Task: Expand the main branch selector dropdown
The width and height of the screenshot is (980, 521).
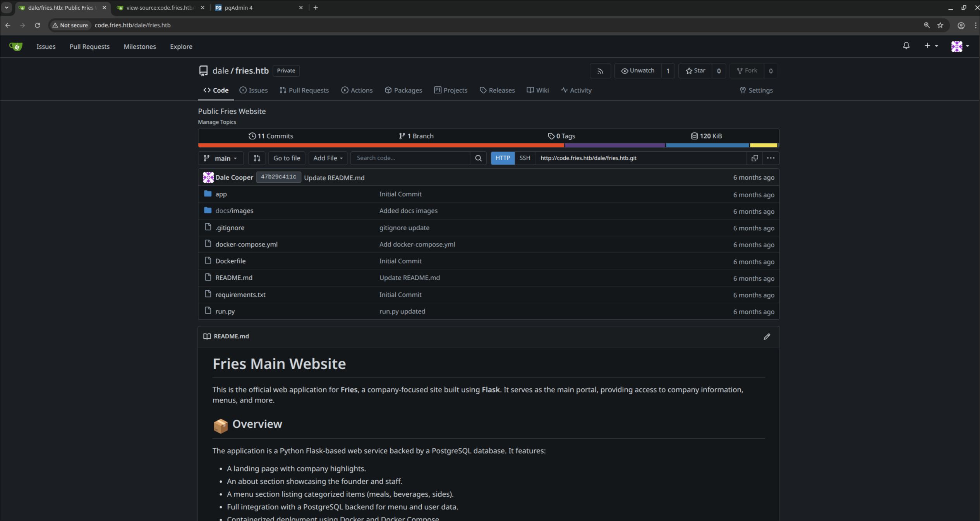Action: [221, 158]
